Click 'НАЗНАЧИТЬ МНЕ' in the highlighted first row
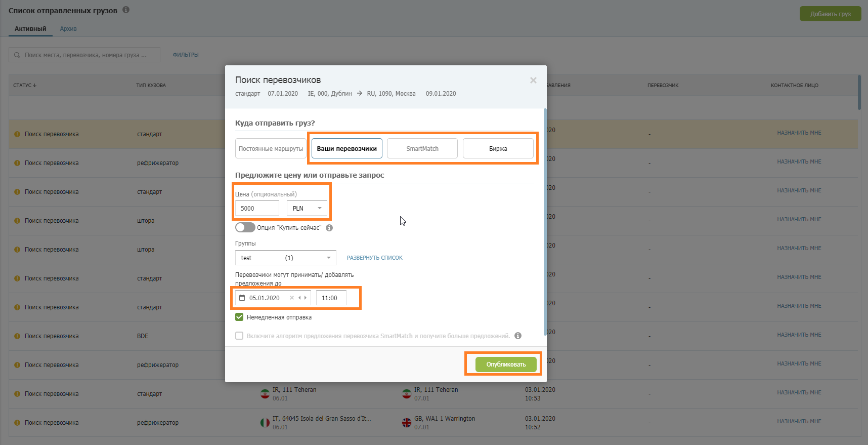Viewport: 868px width, 445px height. (x=799, y=133)
